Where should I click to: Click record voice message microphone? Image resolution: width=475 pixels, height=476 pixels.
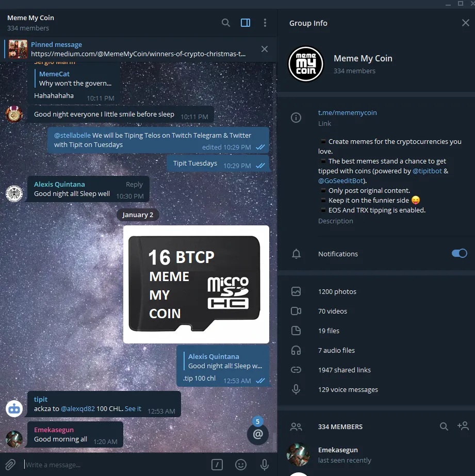[x=265, y=465]
